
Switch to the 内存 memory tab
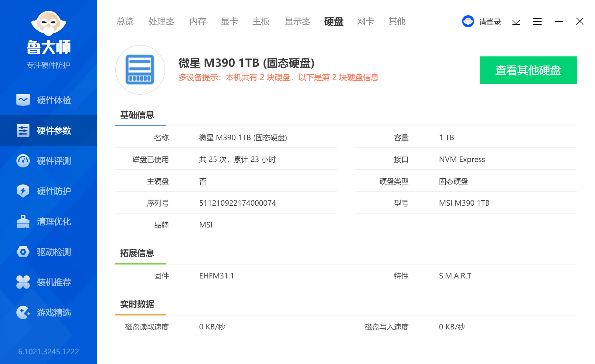[198, 21]
